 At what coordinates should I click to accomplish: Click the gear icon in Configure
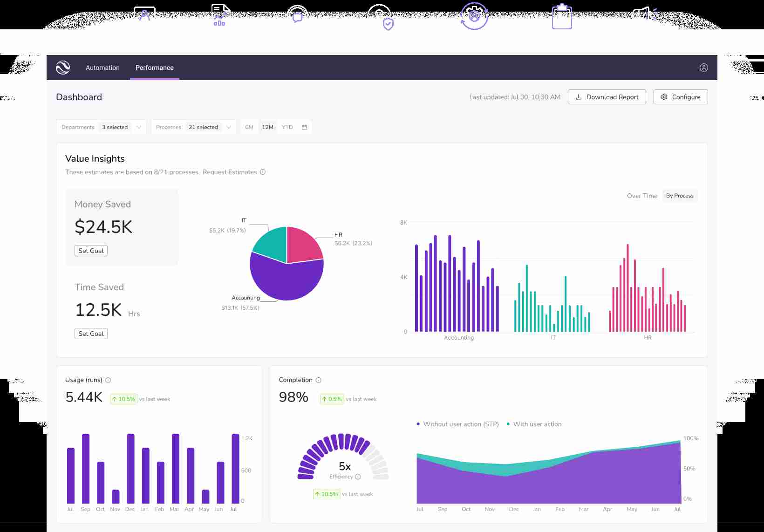point(664,97)
